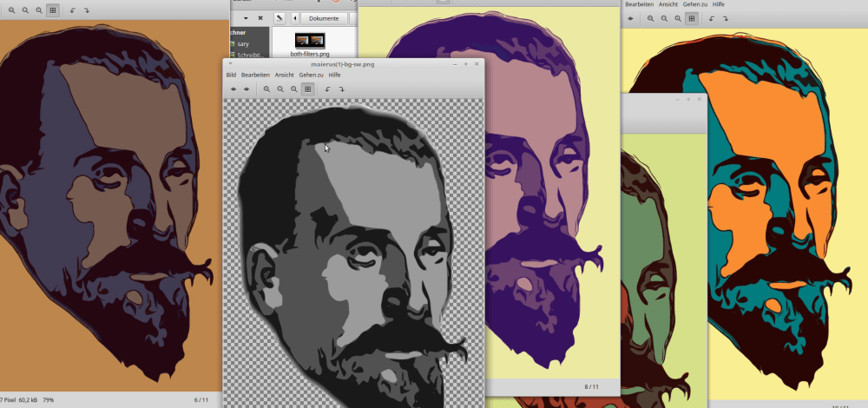The image size is (868, 408).
Task: Zoom out in the grayscale portrait window
Action: (x=280, y=89)
